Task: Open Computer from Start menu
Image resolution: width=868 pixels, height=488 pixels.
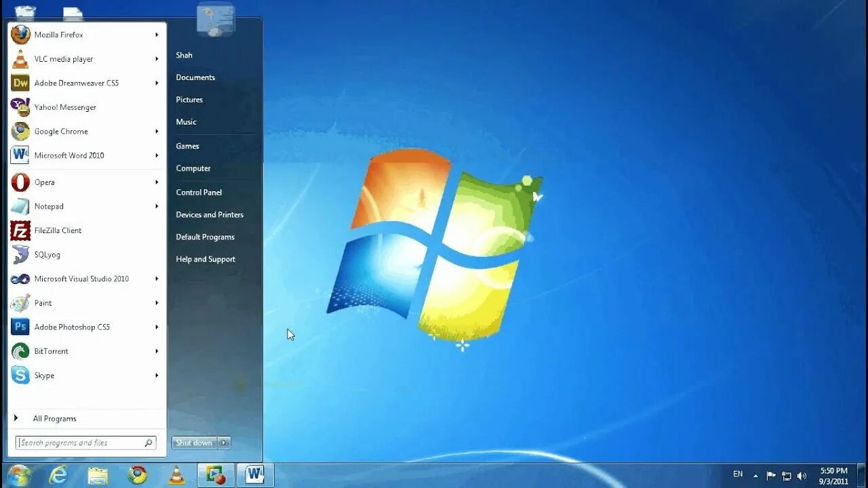Action: [x=193, y=168]
